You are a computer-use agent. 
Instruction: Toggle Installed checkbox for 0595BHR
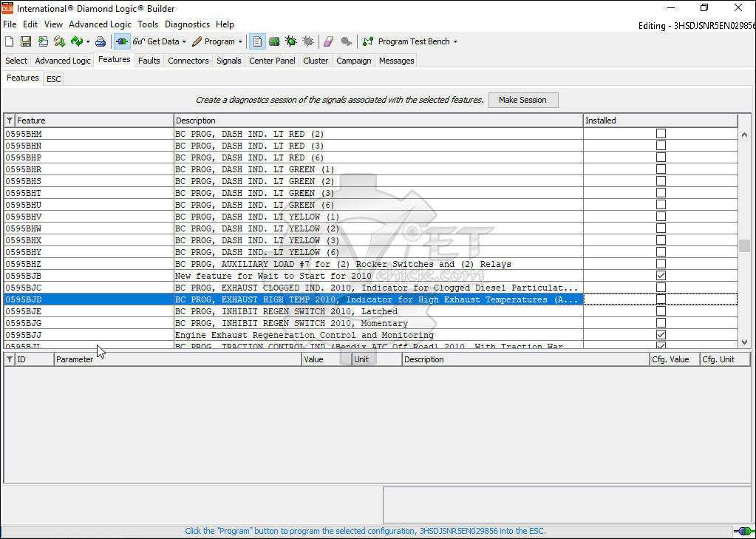pos(661,169)
